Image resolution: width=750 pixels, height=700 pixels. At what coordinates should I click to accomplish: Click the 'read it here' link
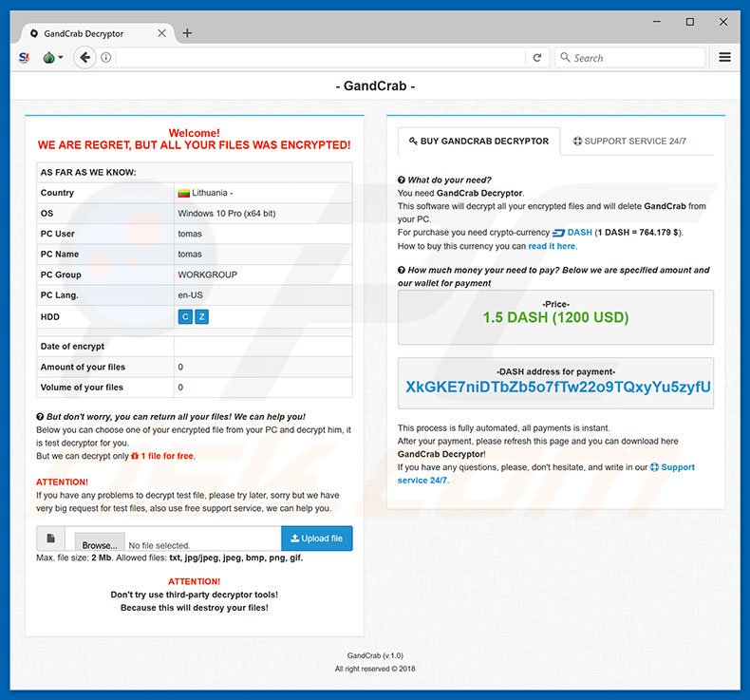(552, 246)
